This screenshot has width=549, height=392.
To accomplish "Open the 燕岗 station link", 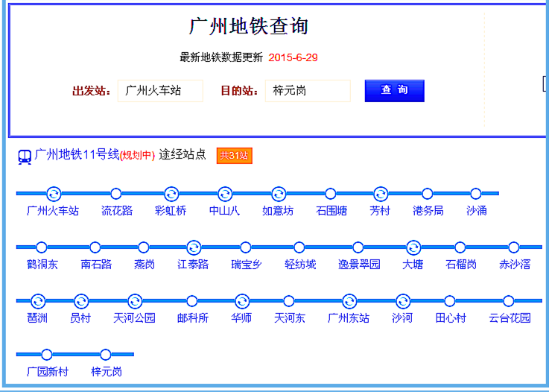I will [145, 265].
